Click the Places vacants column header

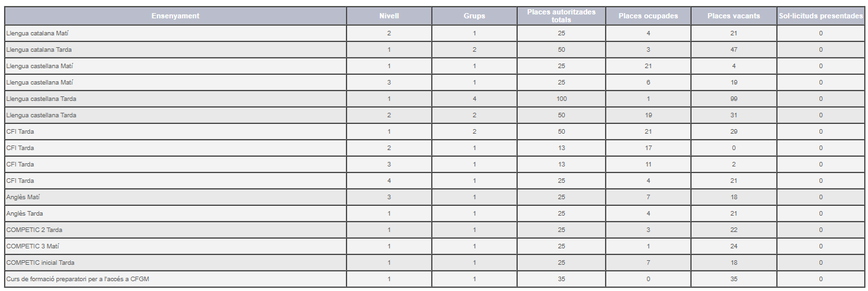pos(734,16)
